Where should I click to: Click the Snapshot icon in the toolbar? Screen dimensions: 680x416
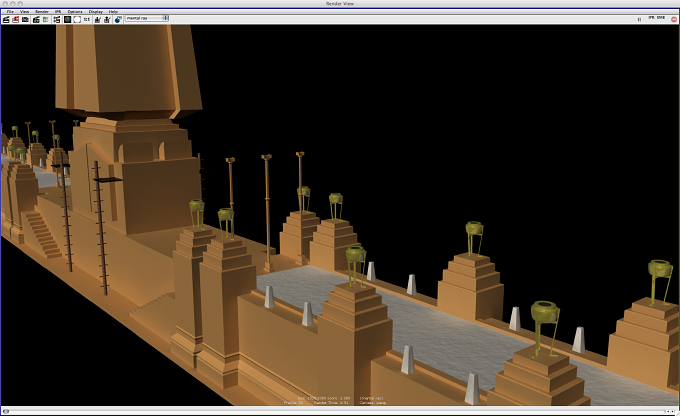(x=25, y=20)
